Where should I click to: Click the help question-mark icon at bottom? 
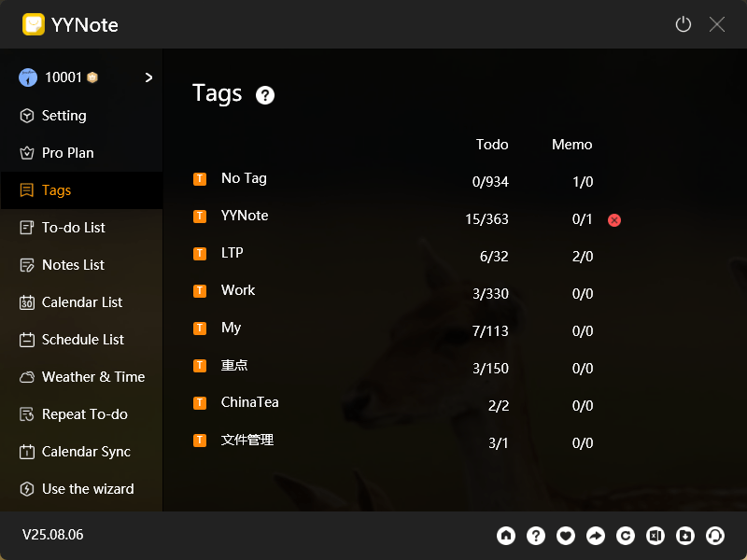coord(536,536)
